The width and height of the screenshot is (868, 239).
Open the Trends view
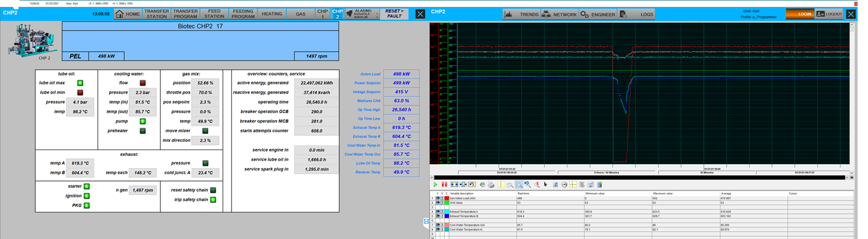point(522,14)
